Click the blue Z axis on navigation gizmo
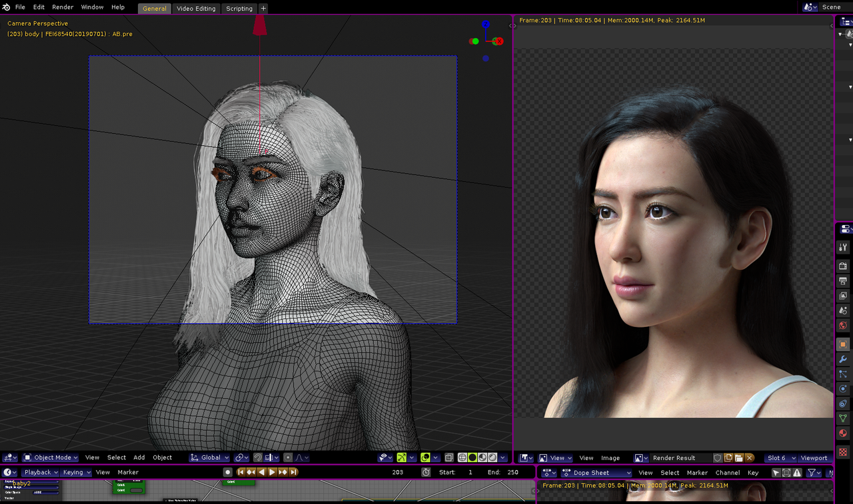This screenshot has height=504, width=853. 486,25
